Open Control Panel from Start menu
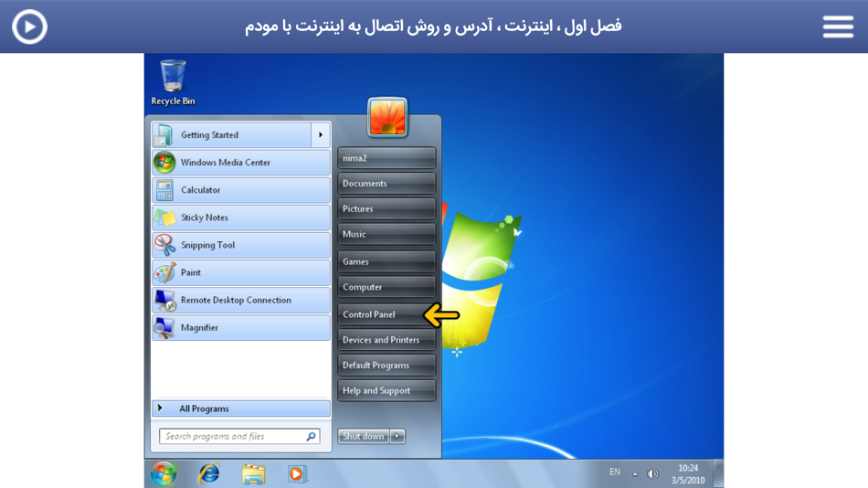The image size is (868, 488). click(x=386, y=314)
